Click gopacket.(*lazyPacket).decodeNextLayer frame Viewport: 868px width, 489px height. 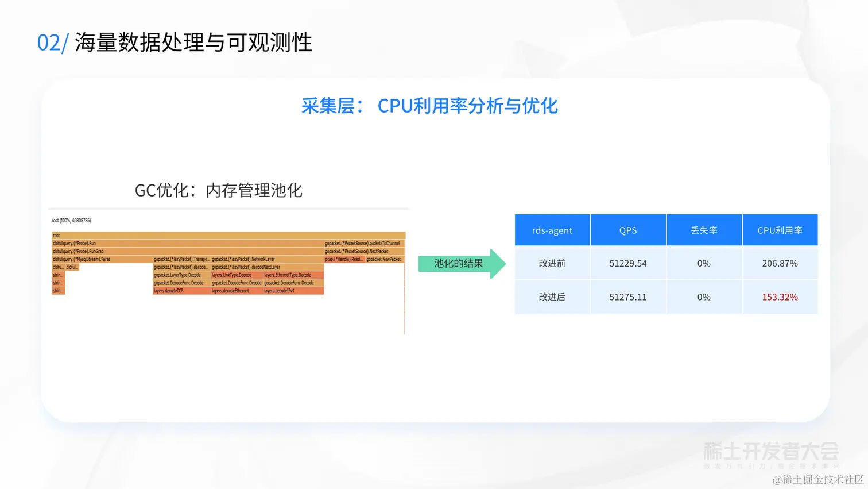[x=268, y=267]
